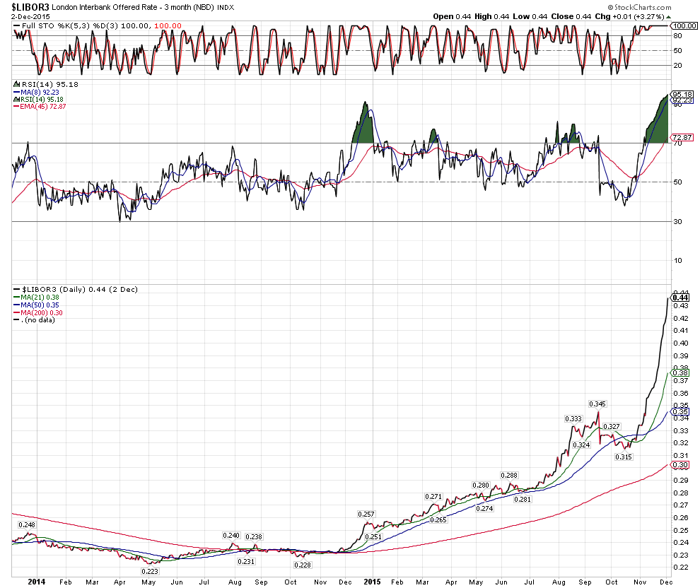Click the 2014 year label on time axis
Image resolution: width=700 pixels, height=588 pixels.
coord(37,582)
